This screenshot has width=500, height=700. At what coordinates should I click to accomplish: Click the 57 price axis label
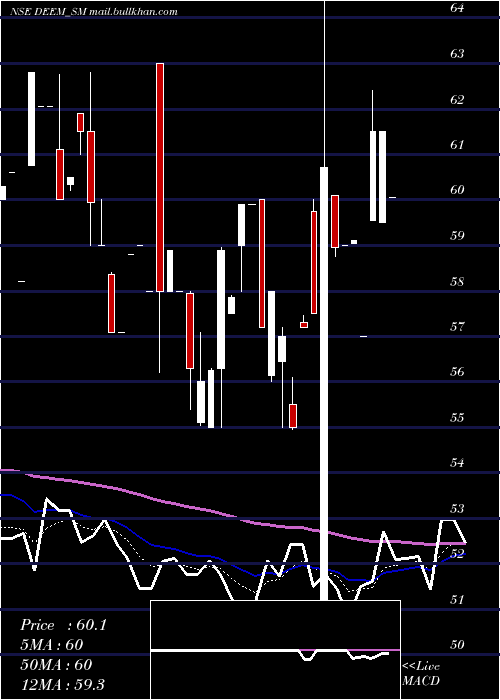pos(457,326)
